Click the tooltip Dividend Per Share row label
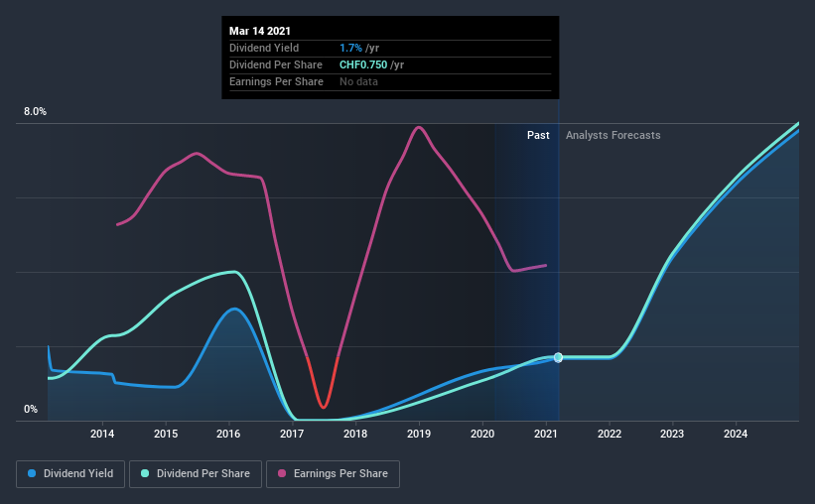The image size is (815, 504). [x=276, y=64]
